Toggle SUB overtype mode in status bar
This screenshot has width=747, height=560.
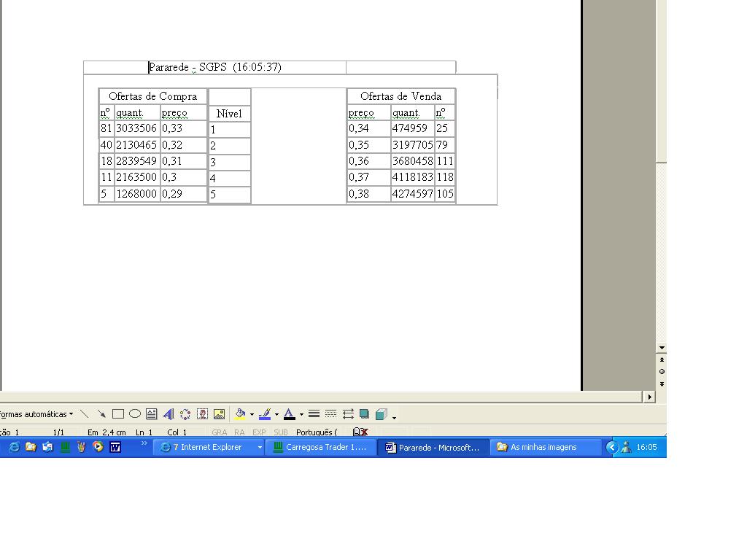(281, 432)
